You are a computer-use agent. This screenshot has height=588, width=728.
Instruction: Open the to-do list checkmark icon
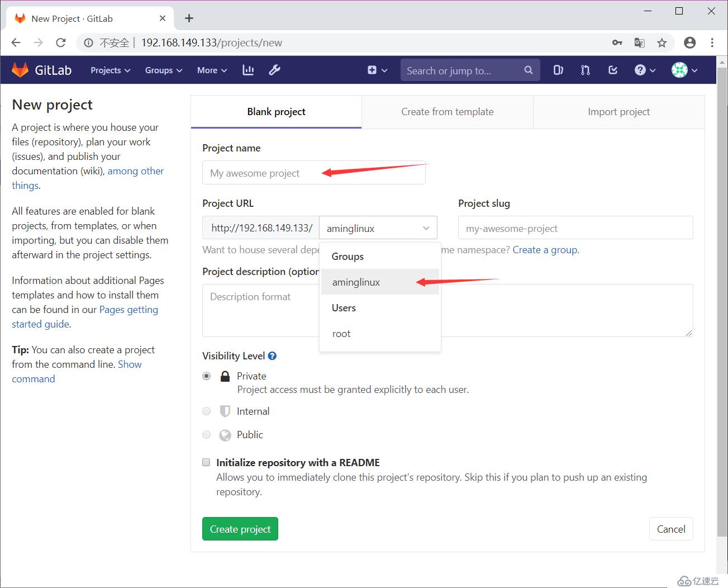[613, 70]
